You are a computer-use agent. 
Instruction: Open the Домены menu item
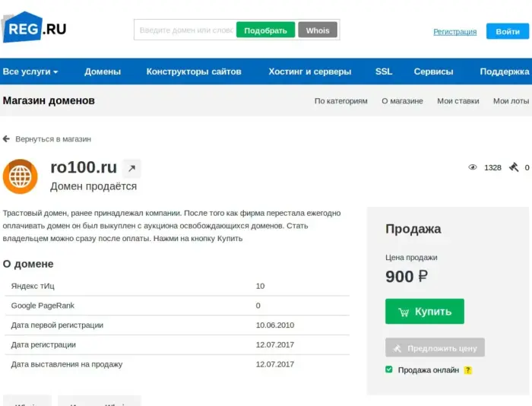click(x=103, y=71)
